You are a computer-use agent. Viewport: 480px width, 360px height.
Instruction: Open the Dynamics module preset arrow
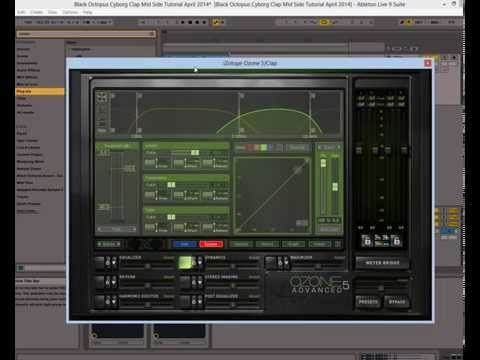(x=200, y=263)
